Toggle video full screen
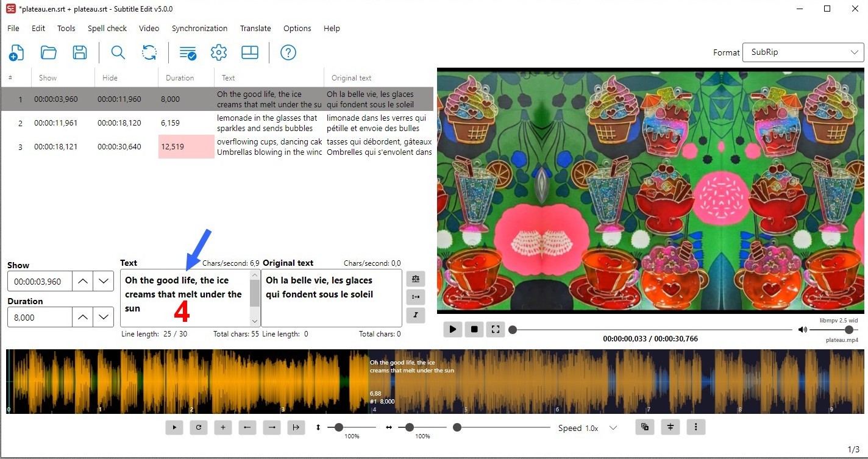Screen dimensions: 868x459 496,329
